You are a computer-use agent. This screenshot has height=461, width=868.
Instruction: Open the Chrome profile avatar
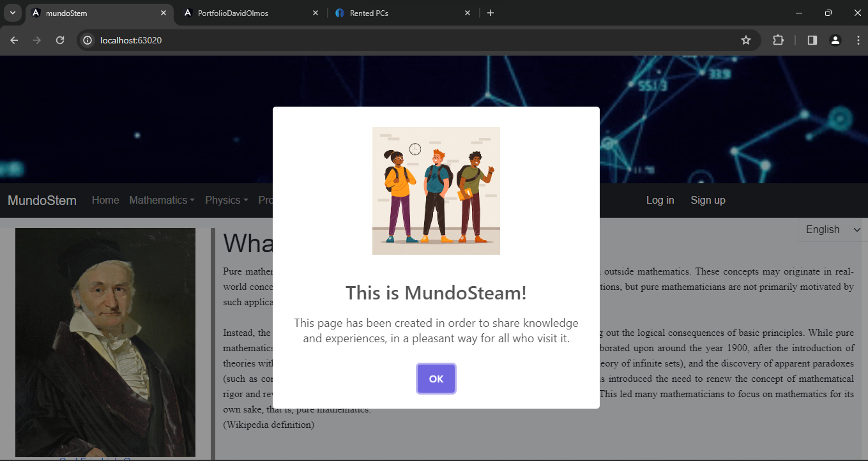pos(835,40)
